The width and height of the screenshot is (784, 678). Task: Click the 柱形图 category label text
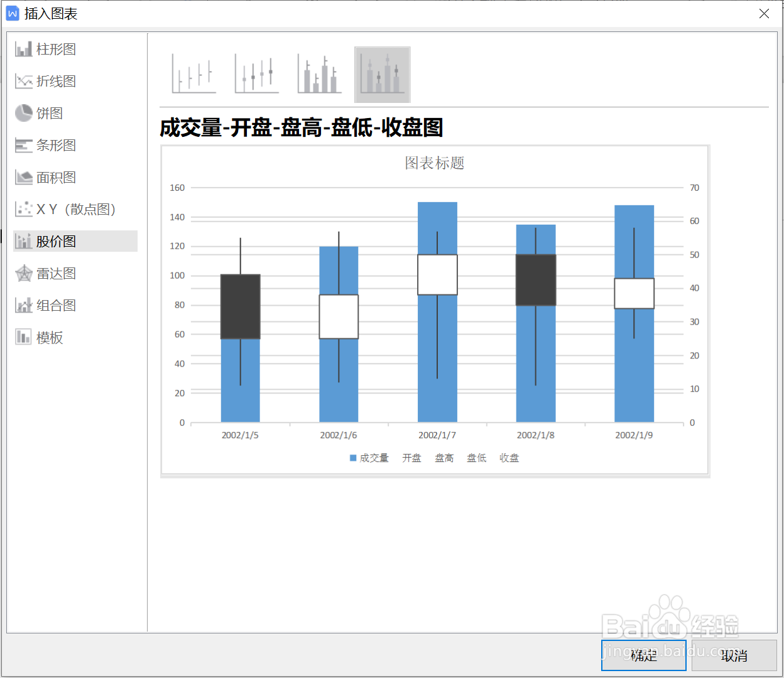pos(56,49)
